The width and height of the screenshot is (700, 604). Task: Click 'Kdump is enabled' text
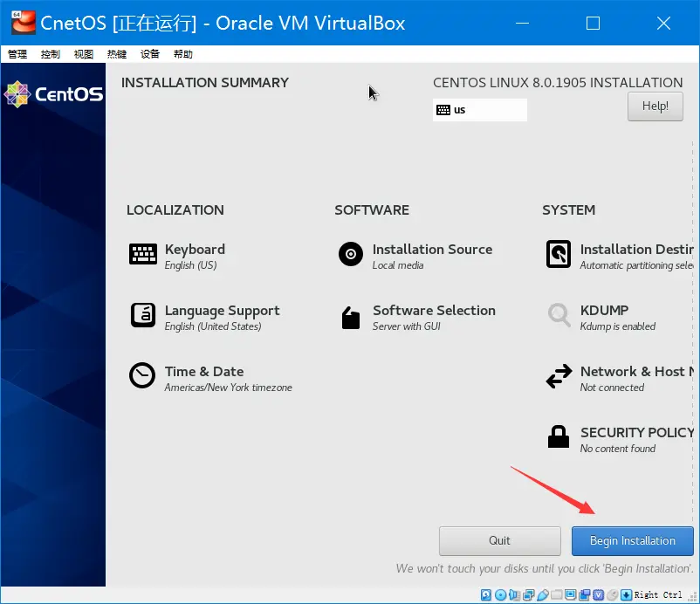(618, 326)
